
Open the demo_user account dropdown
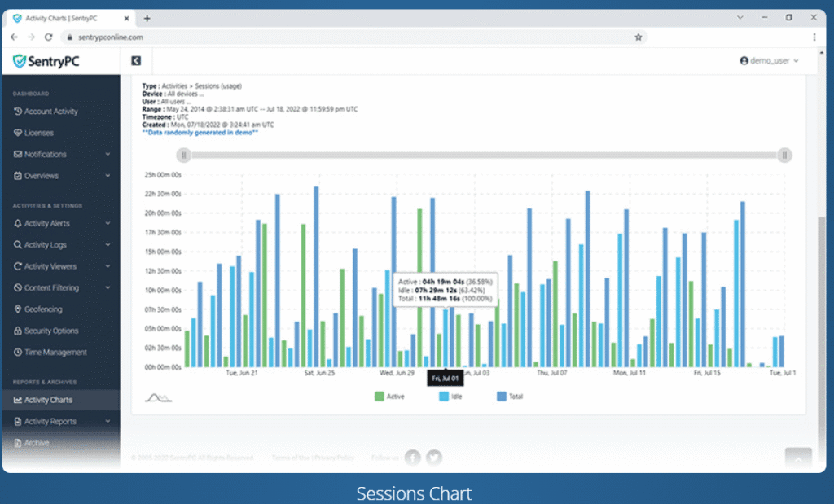[769, 60]
